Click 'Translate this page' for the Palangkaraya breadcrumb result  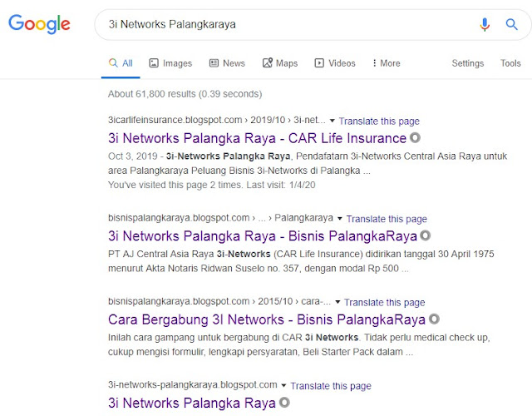pos(387,219)
